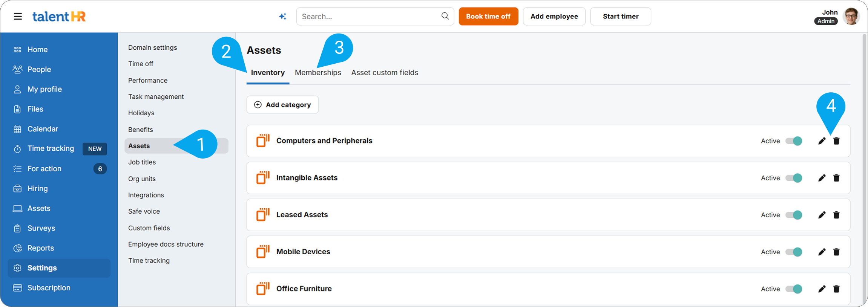Delete the Mobile Devices category
The image size is (868, 307).
[x=836, y=252]
